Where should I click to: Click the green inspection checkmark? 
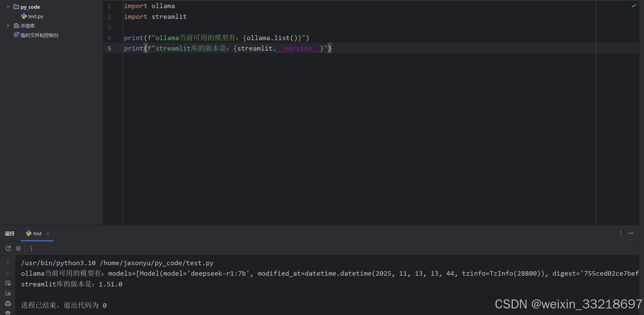(634, 6)
